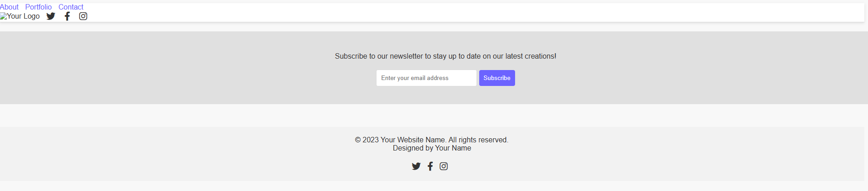Click the 'All rights reserved.' text
This screenshot has width=868, height=191.
click(478, 140)
